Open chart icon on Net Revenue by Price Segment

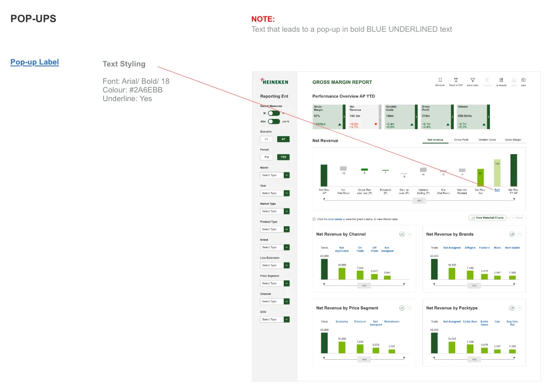pos(402,308)
